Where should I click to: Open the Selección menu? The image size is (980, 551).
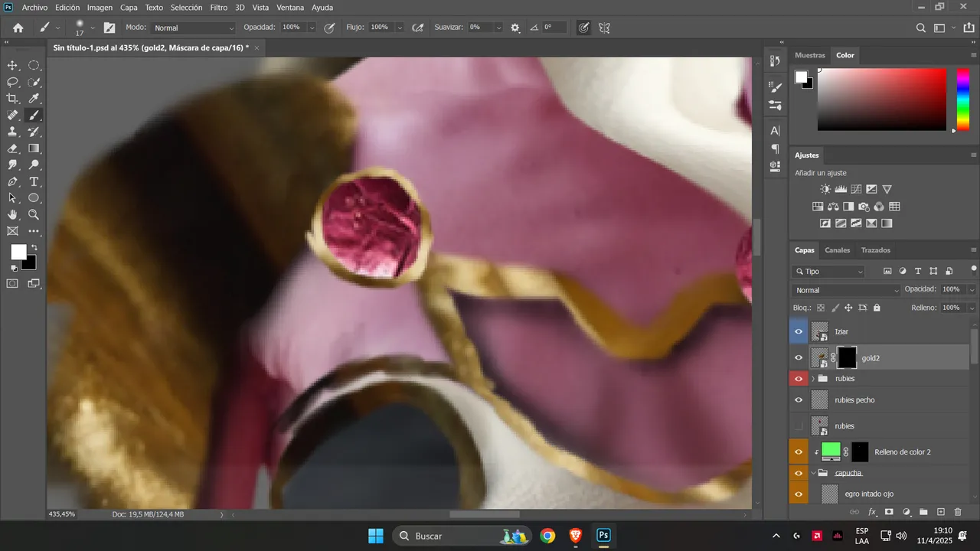tap(186, 7)
